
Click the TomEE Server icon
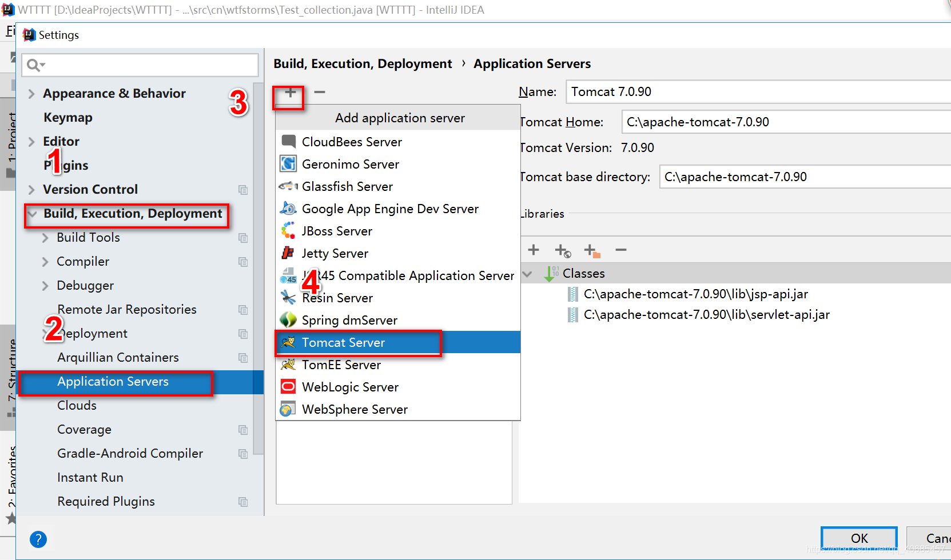point(288,365)
